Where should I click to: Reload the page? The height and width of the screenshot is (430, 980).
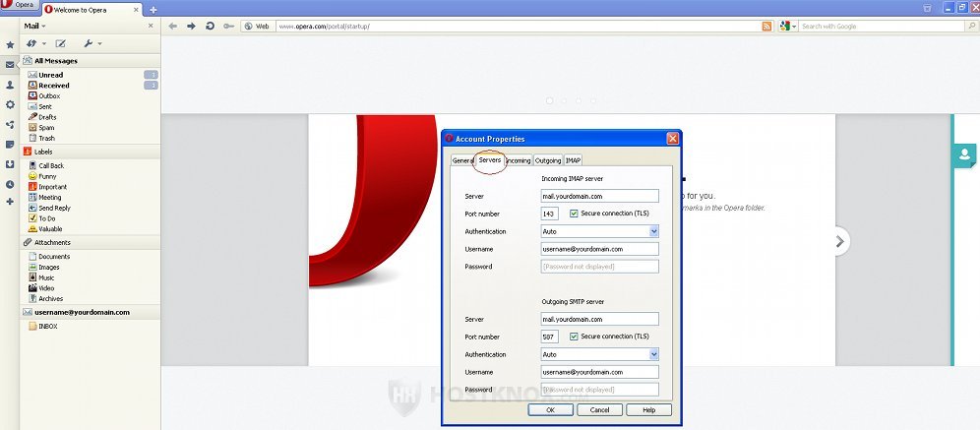point(210,27)
